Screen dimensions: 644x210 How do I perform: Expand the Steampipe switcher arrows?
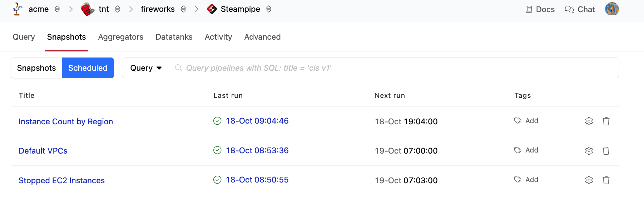269,9
